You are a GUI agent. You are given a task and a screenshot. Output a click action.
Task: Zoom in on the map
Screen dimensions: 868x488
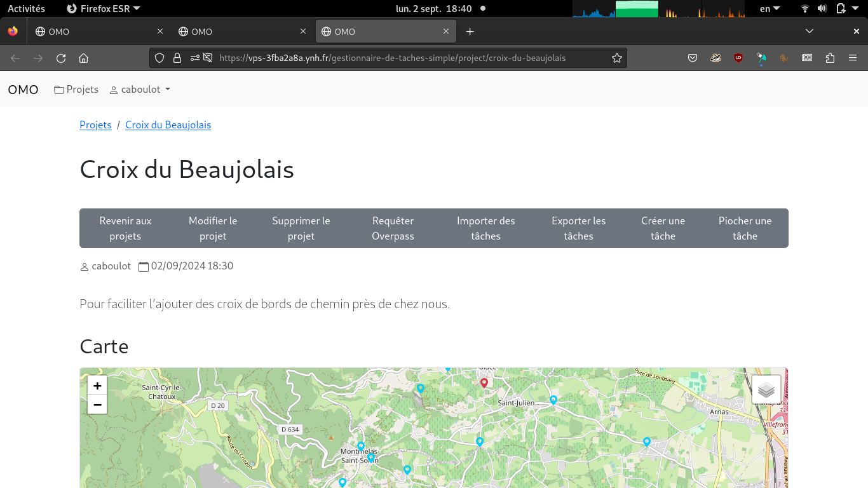pos(97,386)
